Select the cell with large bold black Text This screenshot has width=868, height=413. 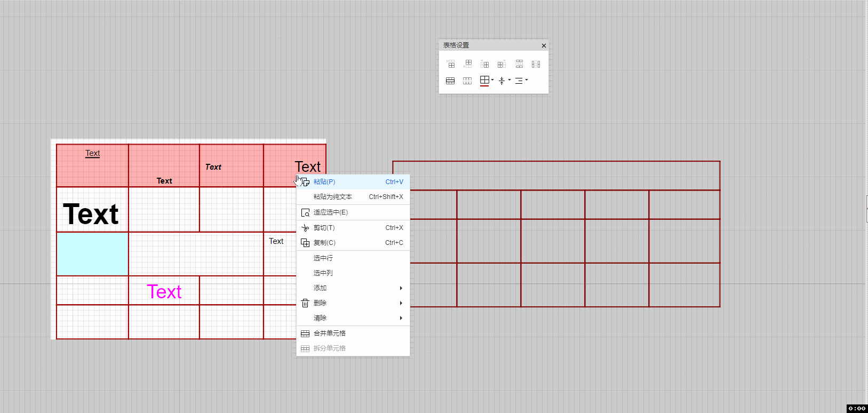(x=92, y=209)
